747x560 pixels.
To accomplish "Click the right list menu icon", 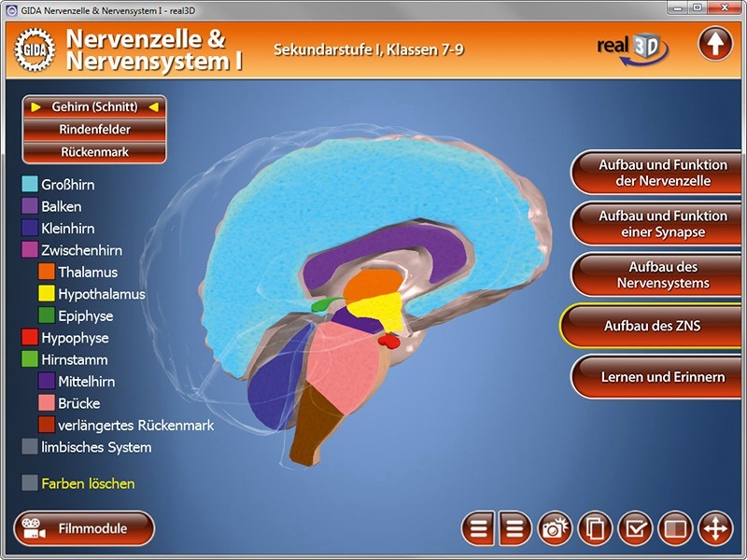I will coord(514,529).
